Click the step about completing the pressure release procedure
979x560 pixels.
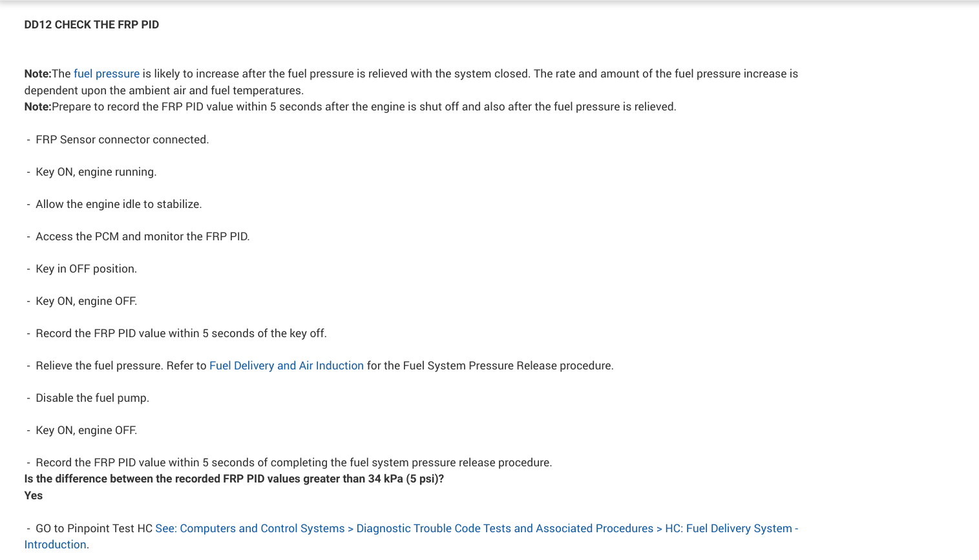(x=294, y=462)
